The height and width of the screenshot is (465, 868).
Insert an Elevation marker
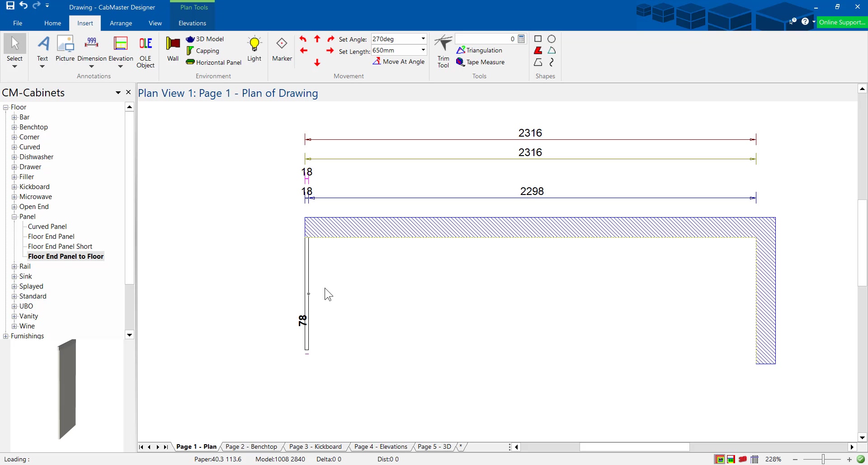click(x=121, y=48)
